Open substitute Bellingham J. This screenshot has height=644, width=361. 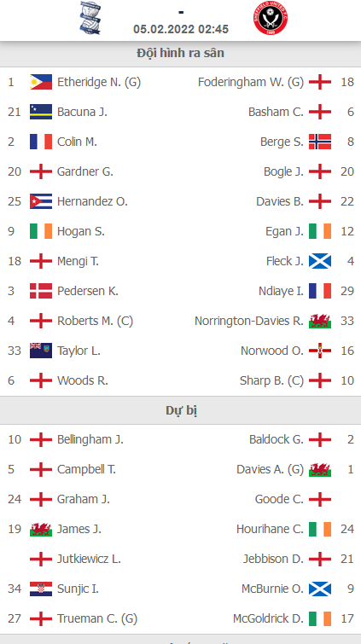(90, 439)
